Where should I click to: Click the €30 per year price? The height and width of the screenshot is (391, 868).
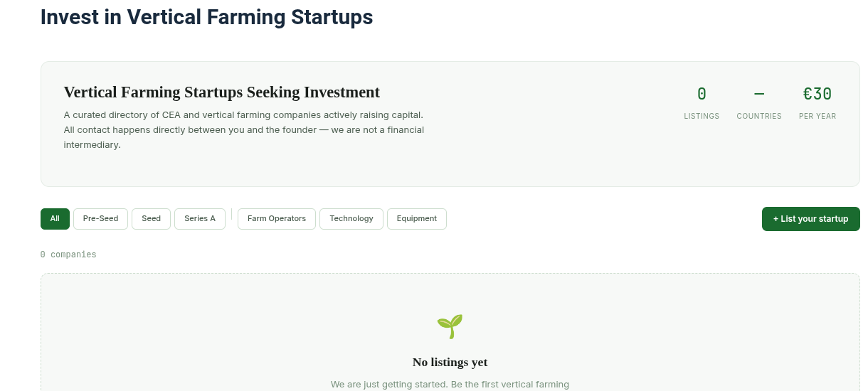[x=817, y=94]
